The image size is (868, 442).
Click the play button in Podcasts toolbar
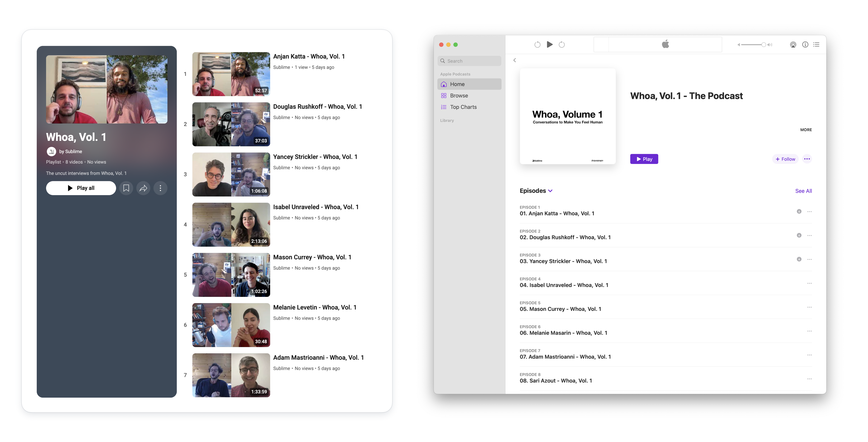coord(550,44)
